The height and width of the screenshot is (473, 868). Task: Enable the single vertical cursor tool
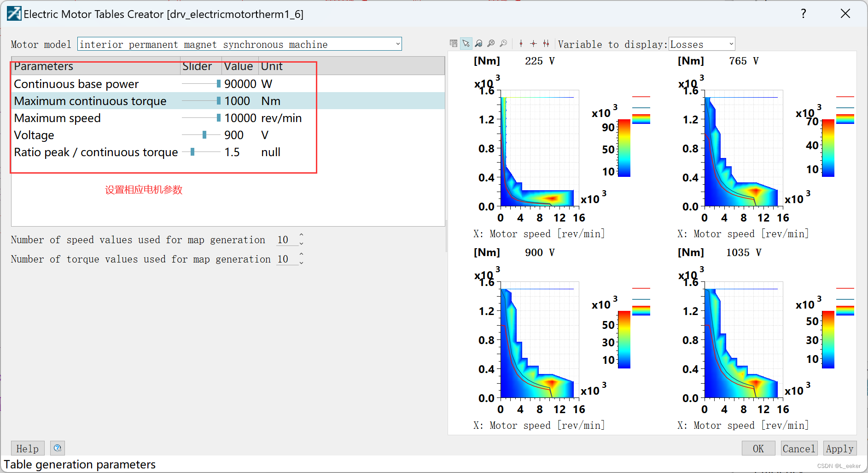(x=521, y=43)
